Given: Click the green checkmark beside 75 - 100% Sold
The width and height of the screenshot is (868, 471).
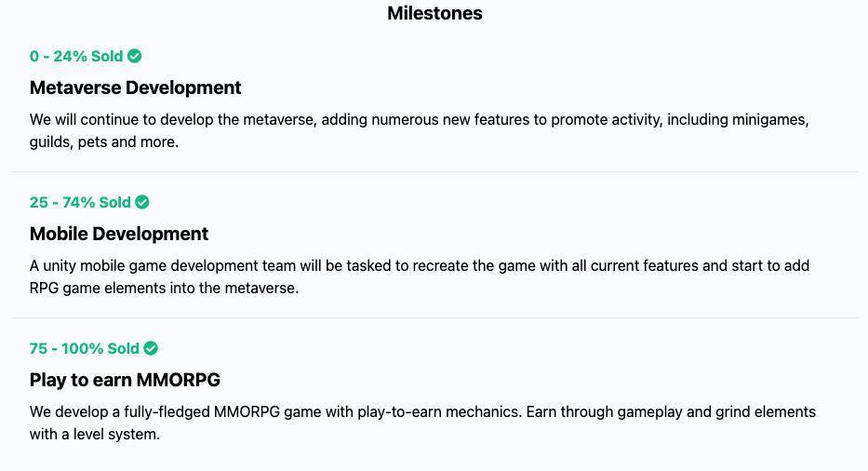Looking at the screenshot, I should [x=151, y=348].
